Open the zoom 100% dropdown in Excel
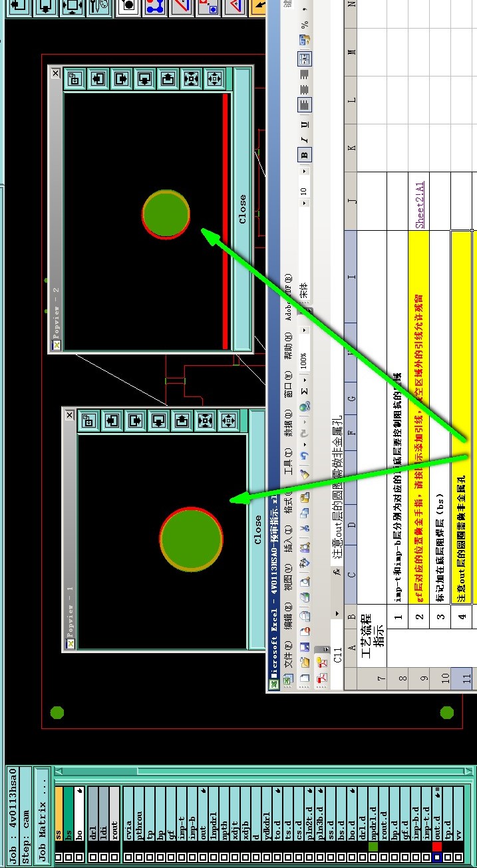 (x=304, y=330)
